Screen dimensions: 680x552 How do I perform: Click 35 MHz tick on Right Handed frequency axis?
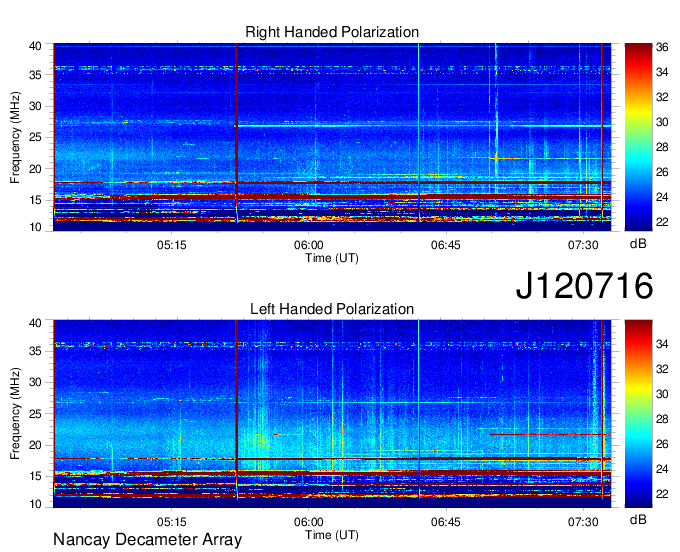click(x=35, y=75)
